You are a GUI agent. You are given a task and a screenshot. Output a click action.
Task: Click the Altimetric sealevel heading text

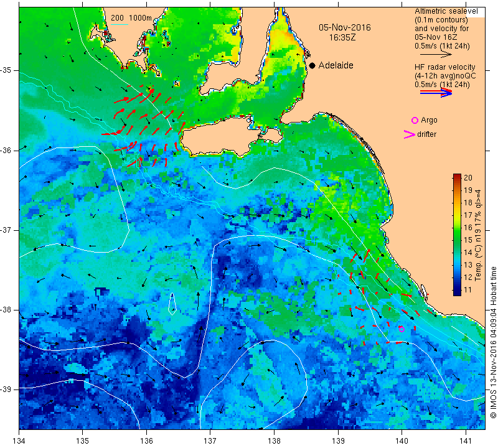click(446, 11)
